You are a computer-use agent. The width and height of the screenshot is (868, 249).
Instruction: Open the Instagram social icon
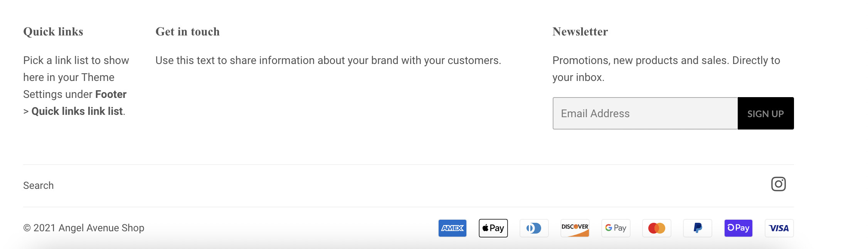(x=778, y=184)
